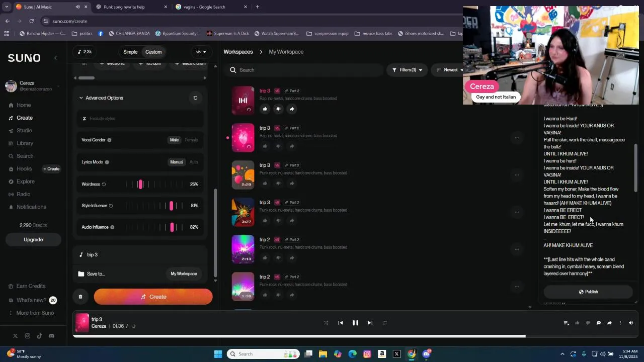Click the orange Create song button

click(x=153, y=297)
